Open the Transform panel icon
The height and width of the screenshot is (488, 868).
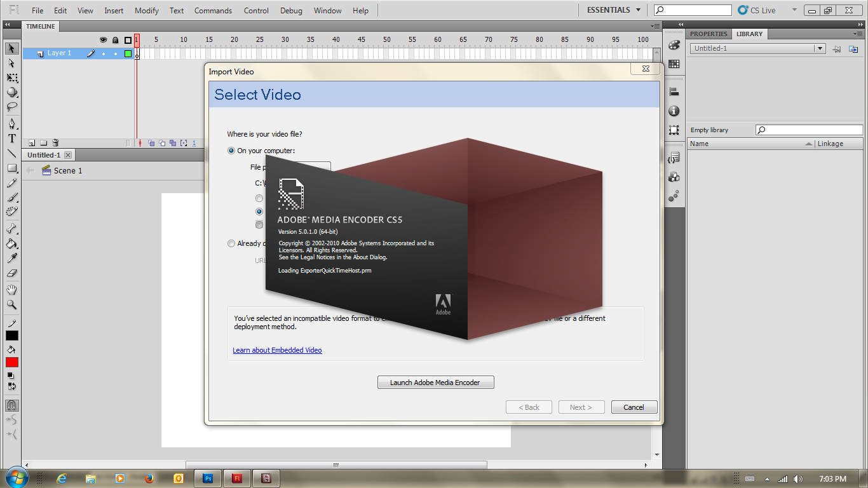pyautogui.click(x=674, y=130)
